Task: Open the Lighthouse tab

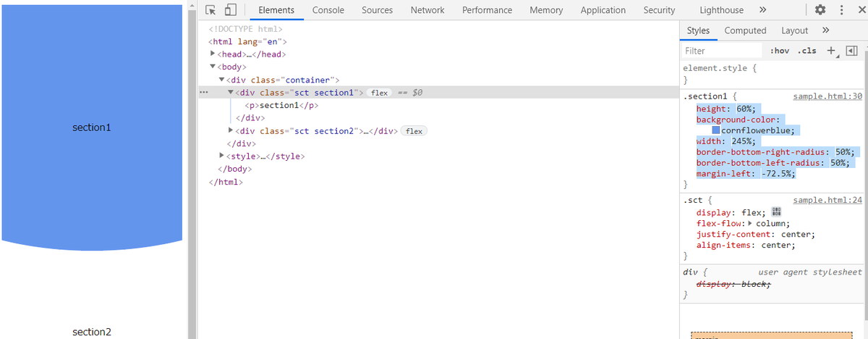Action: tap(722, 10)
